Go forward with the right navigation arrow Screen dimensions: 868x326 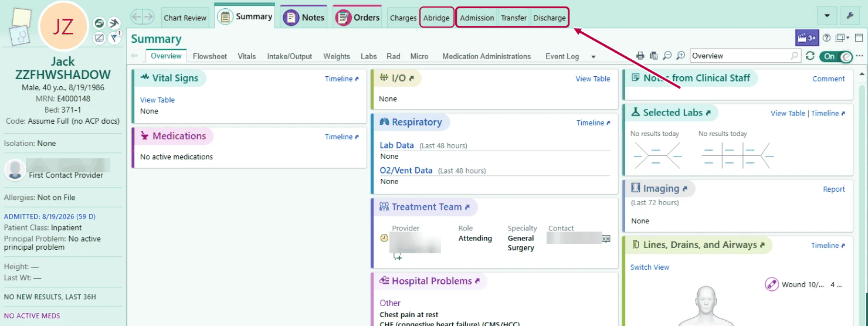click(x=148, y=17)
